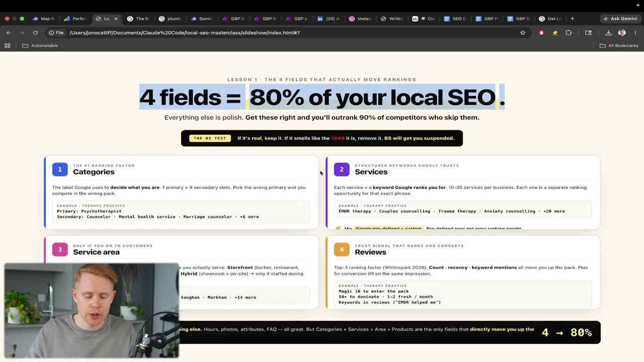This screenshot has width=644, height=362.
Task: Click 'Magic 10 to enter the pack' line
Action: [374, 292]
